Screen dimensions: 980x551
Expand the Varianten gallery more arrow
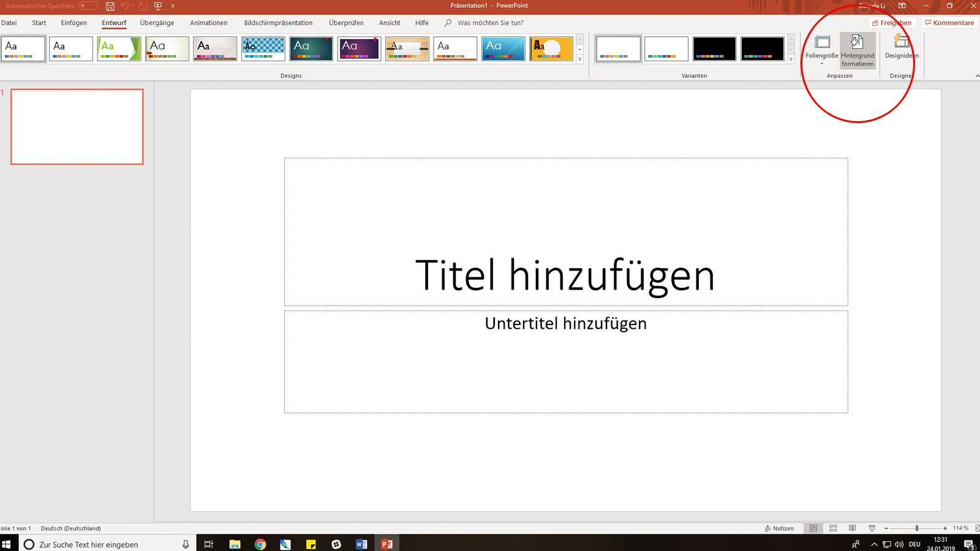click(x=791, y=59)
